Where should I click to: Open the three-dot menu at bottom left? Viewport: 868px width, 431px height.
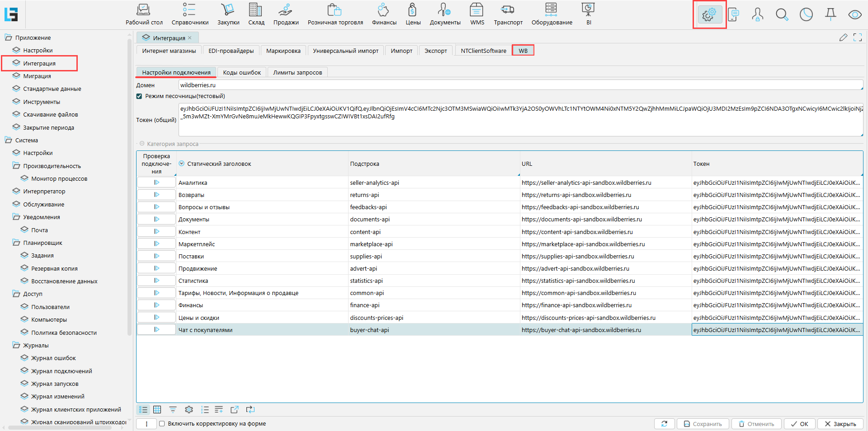(x=146, y=424)
